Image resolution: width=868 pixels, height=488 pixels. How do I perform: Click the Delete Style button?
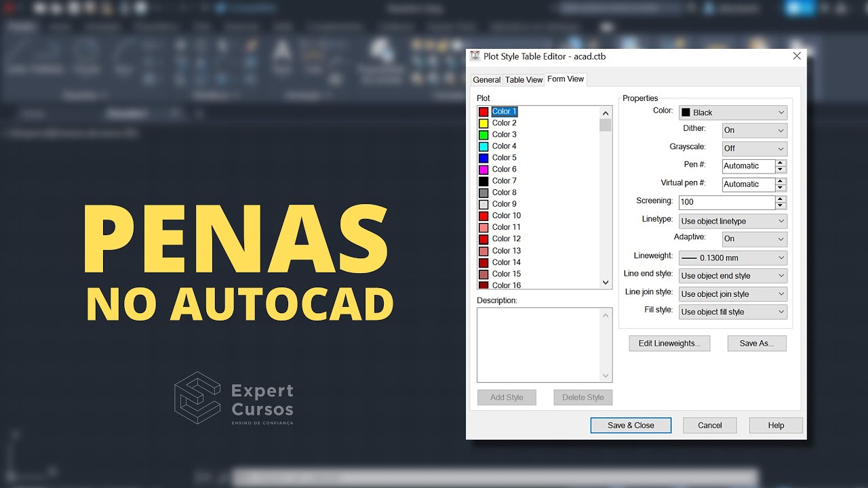[x=583, y=398]
